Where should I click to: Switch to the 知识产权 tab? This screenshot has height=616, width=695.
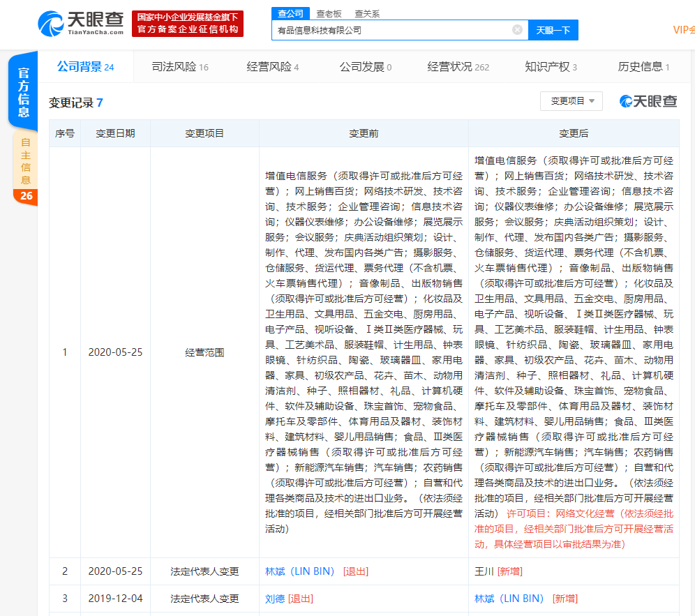click(x=551, y=67)
